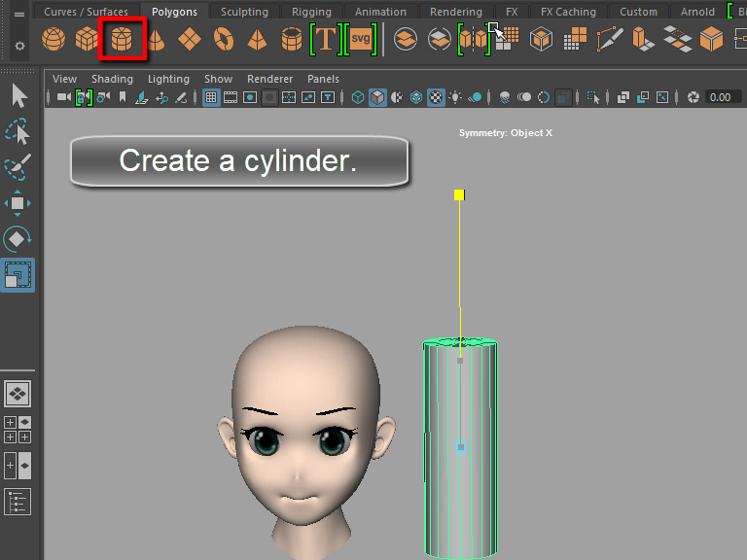Viewport: 747px width, 560px height.
Task: Open the Shading menu
Action: click(111, 79)
